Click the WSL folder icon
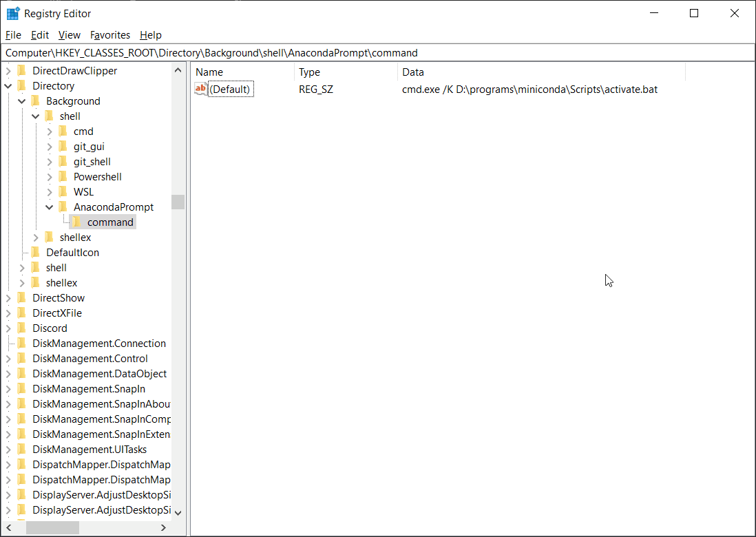The width and height of the screenshot is (756, 537). coord(63,192)
